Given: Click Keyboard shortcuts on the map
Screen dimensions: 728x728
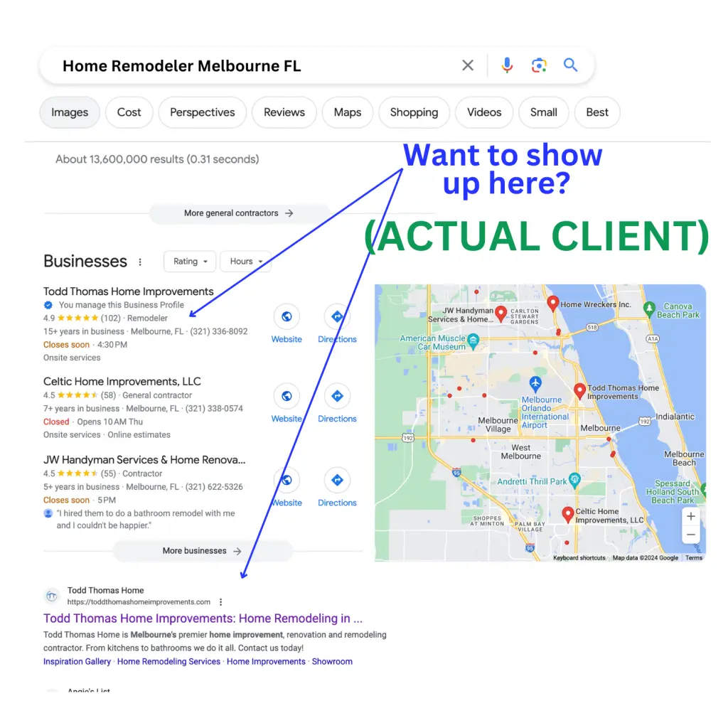Looking at the screenshot, I should [579, 558].
